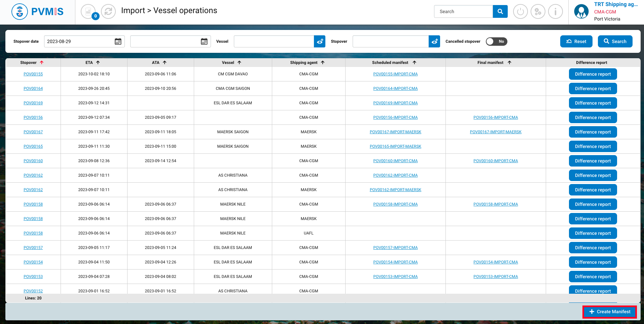The image size is (644, 324).
Task: Open the documents icon with 0 badge
Action: coord(88,12)
